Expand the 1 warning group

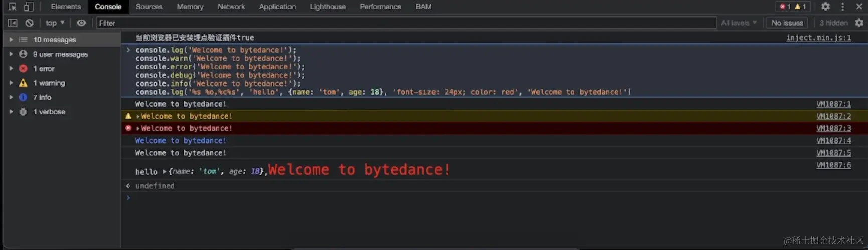[x=11, y=83]
